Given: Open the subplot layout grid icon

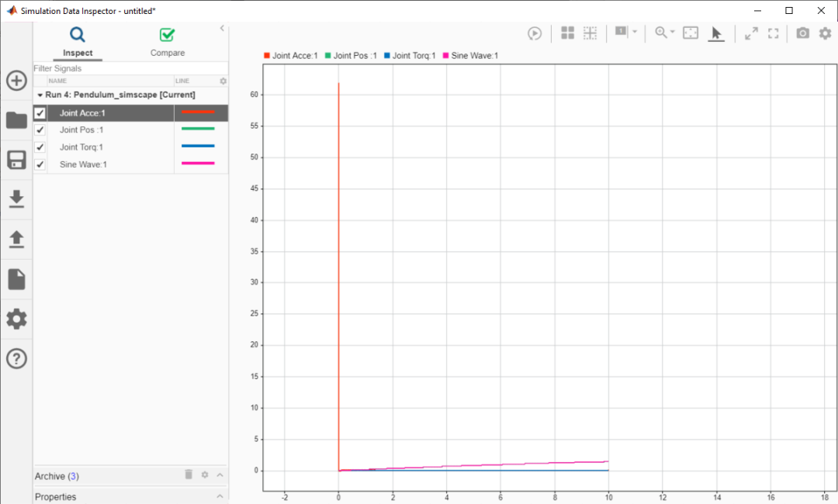Looking at the screenshot, I should pyautogui.click(x=567, y=33).
